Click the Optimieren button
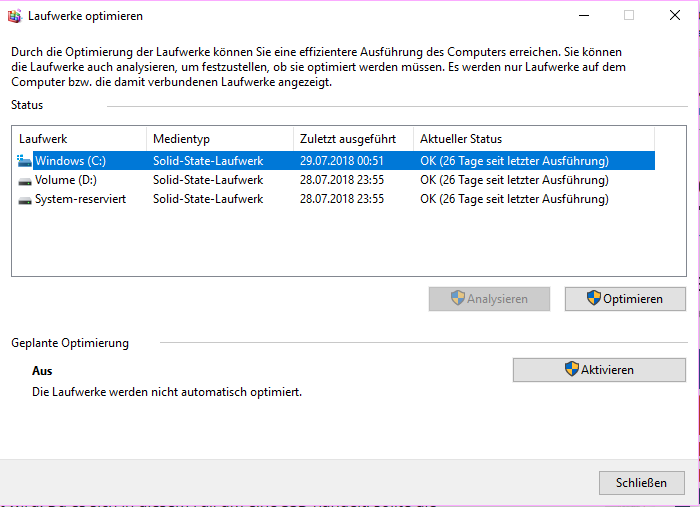 tap(625, 299)
